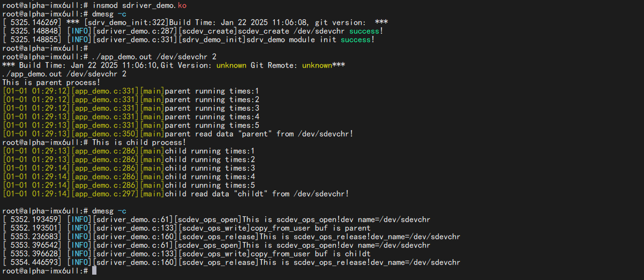Click the child read data "childt" message
This screenshot has width=644, height=280.
257,194
